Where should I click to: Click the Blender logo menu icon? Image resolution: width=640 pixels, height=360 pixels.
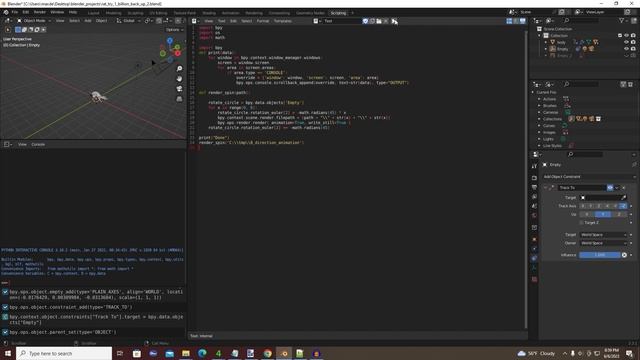tap(6, 12)
